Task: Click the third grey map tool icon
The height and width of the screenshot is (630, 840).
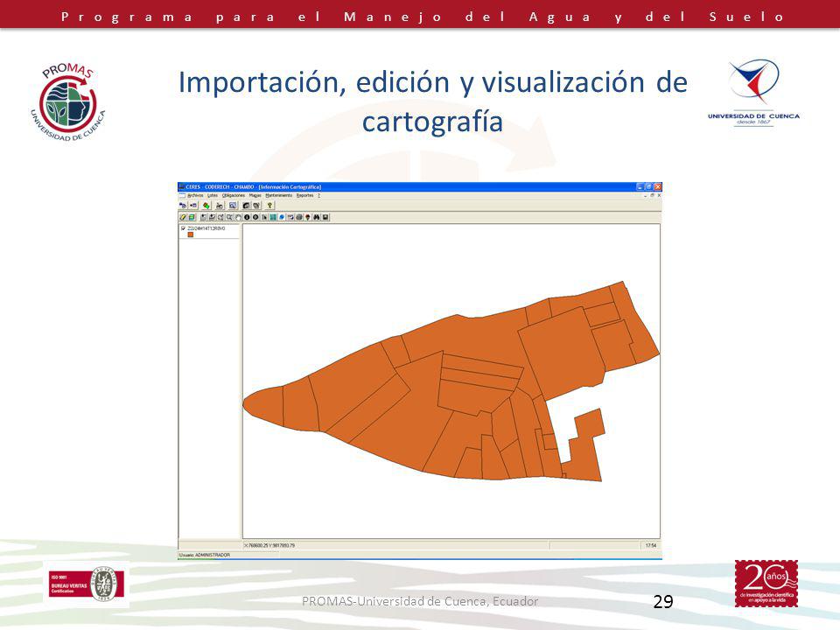Action: (220, 218)
